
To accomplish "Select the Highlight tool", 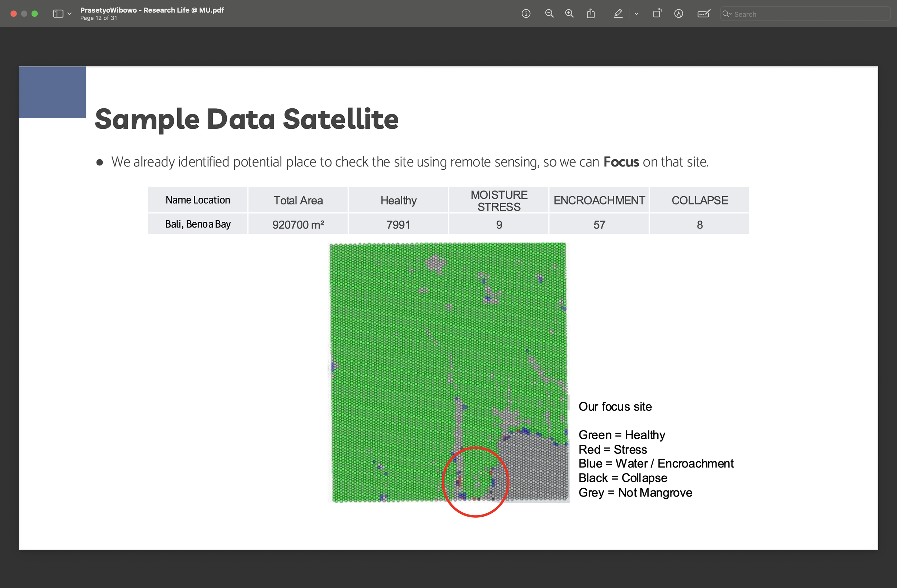I will coord(618,14).
